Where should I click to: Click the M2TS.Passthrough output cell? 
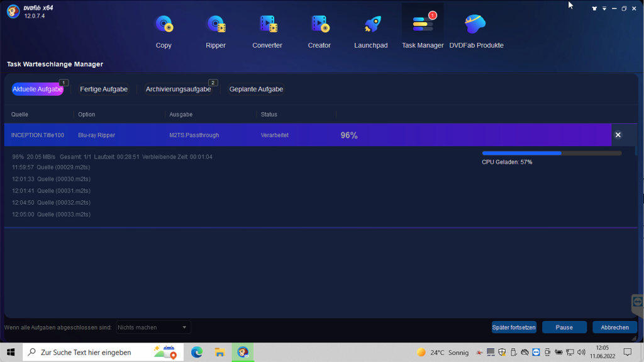(194, 135)
